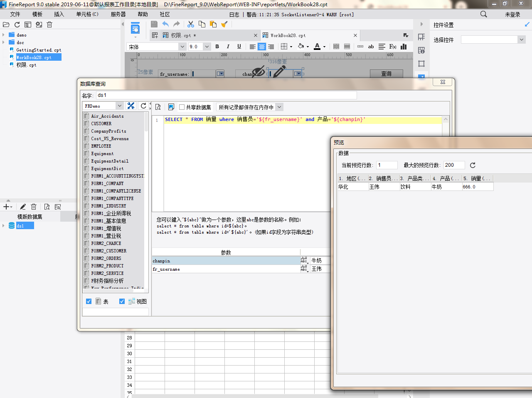The image size is (532, 398).
Task: Click the Save toolbar icon
Action: tap(154, 24)
